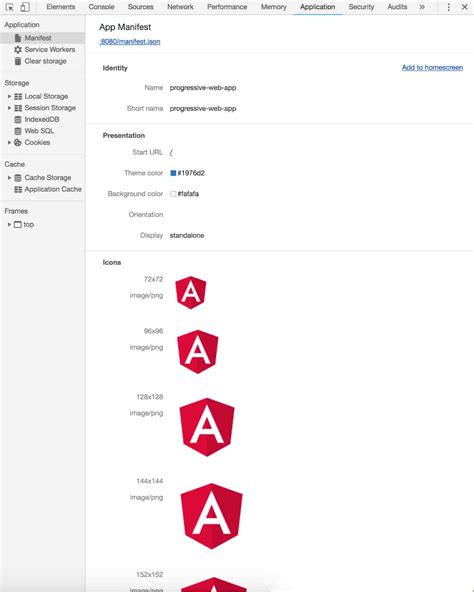The image size is (474, 592).
Task: Click the Start URL slash value
Action: click(x=171, y=153)
